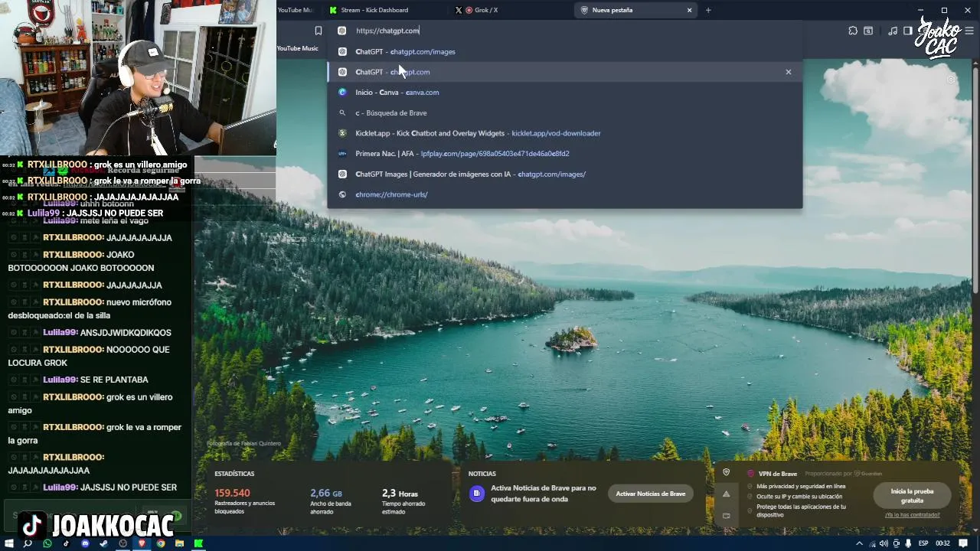Select chrome://chrome-urls/ suggestion
Viewport: 980px width, 551px height.
pyautogui.click(x=564, y=194)
